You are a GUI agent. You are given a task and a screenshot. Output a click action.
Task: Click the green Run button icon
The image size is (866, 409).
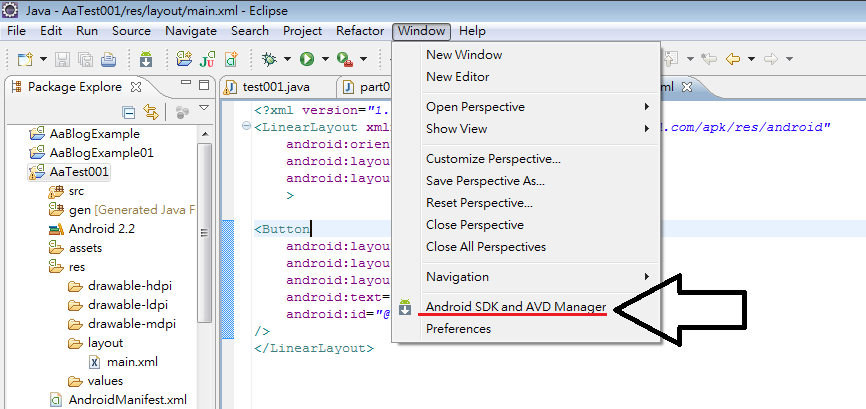307,59
